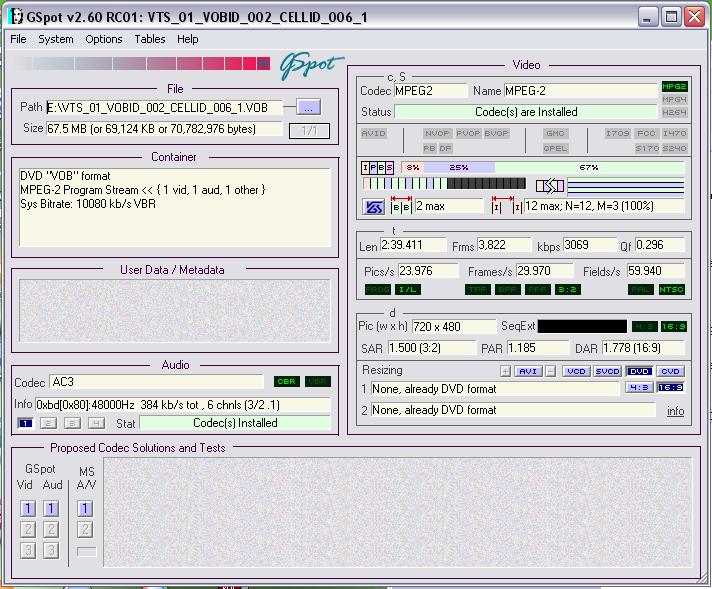712x589 pixels.
Task: Choose the 16:9 resizing aspect button
Action: (x=670, y=387)
